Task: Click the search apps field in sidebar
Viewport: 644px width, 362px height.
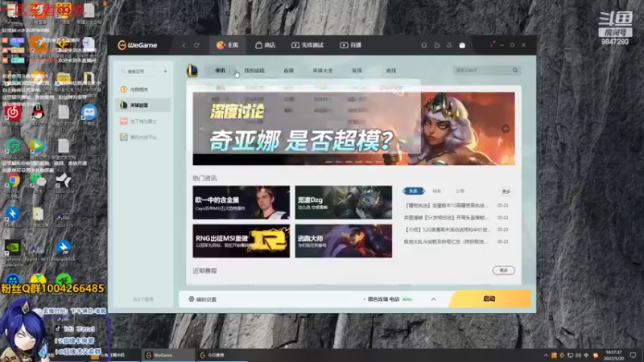Action: point(139,72)
